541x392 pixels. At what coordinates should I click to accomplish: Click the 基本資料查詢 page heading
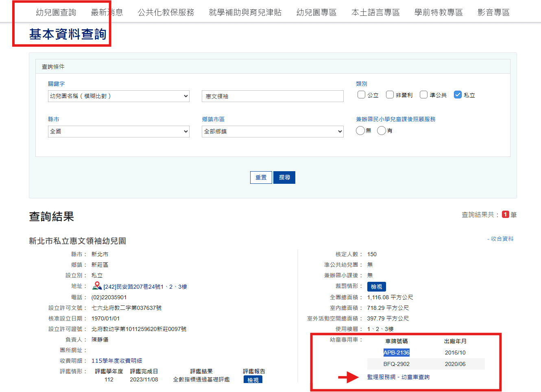68,34
